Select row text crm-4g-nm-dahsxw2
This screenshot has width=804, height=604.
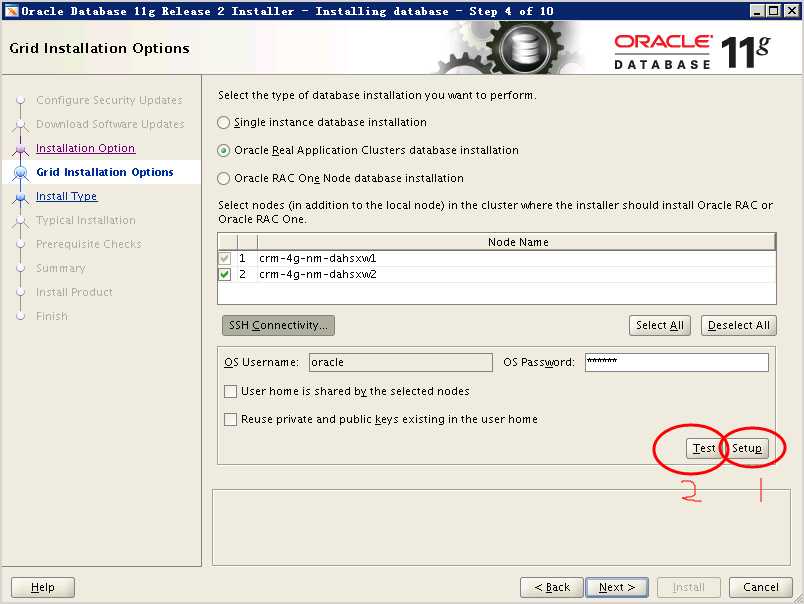point(317,274)
